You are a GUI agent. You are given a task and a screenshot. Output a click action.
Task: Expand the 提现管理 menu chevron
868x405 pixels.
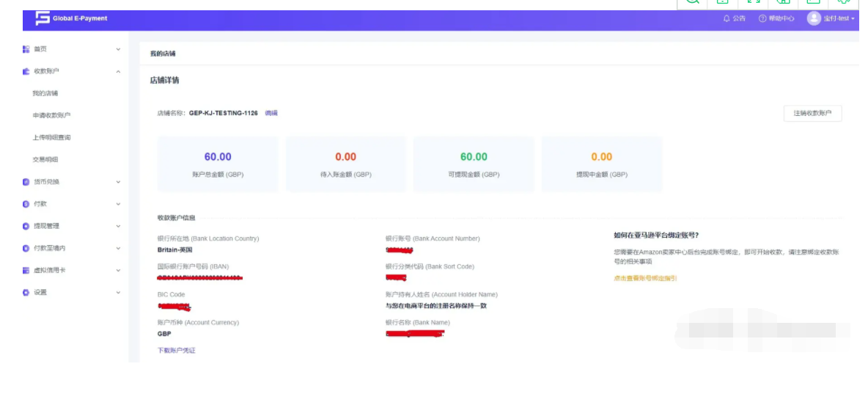pyautogui.click(x=118, y=226)
